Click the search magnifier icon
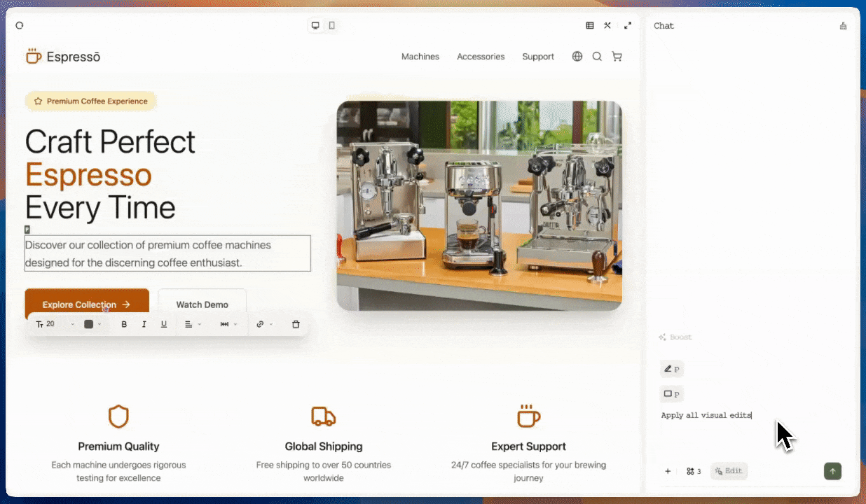Image resolution: width=866 pixels, height=504 pixels. pyautogui.click(x=597, y=57)
